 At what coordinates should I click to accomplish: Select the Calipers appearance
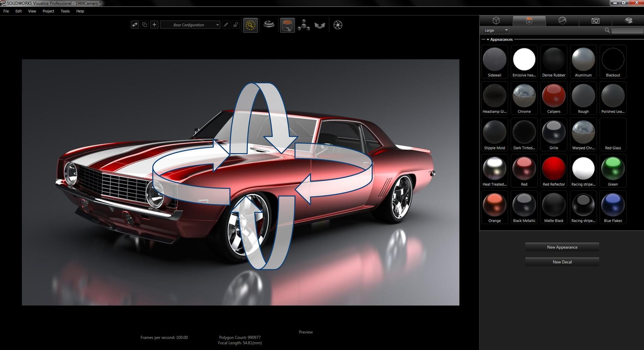[554, 98]
